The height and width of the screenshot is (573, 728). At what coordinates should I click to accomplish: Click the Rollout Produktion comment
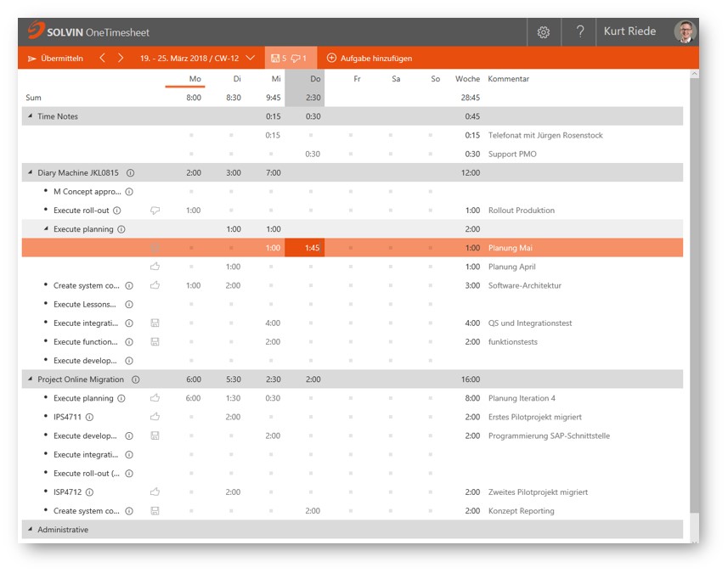click(522, 211)
